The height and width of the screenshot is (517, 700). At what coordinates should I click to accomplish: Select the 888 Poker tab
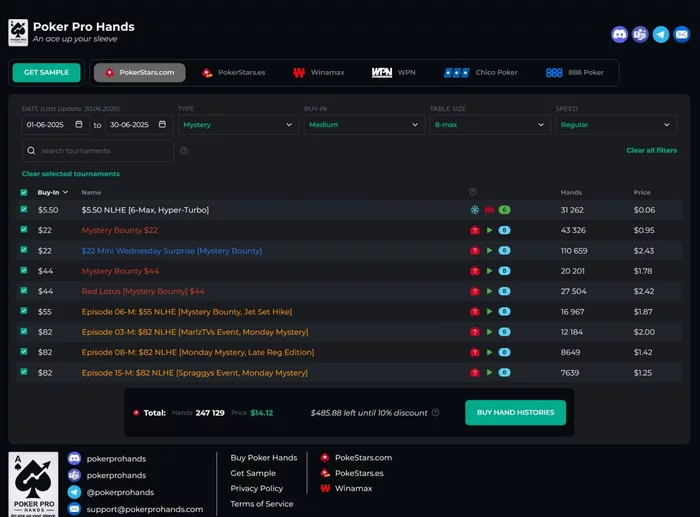(575, 72)
